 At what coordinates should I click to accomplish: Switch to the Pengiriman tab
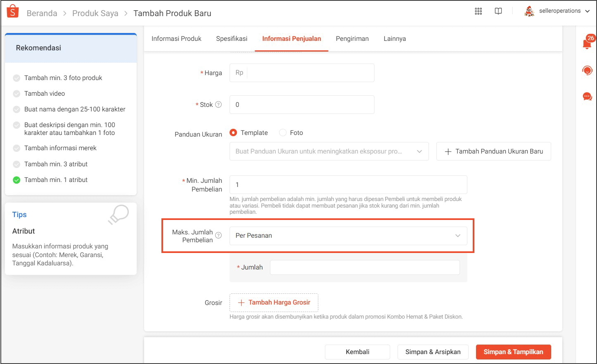tap(352, 38)
